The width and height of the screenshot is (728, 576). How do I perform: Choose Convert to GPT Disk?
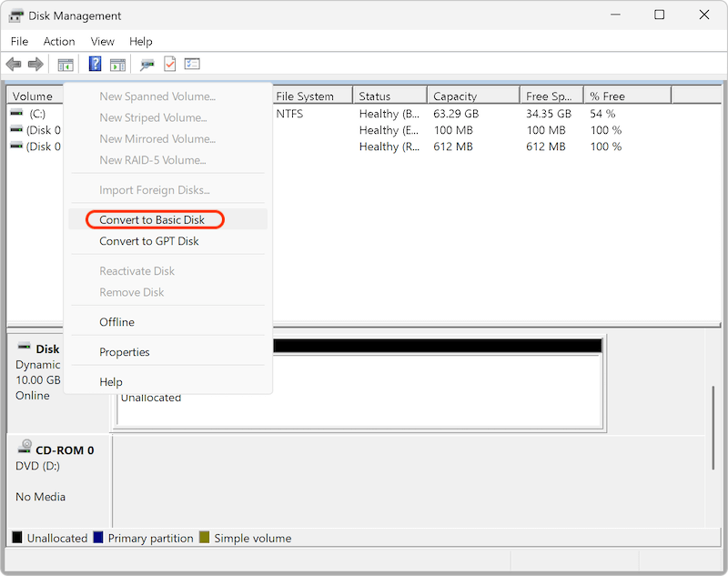coord(151,241)
